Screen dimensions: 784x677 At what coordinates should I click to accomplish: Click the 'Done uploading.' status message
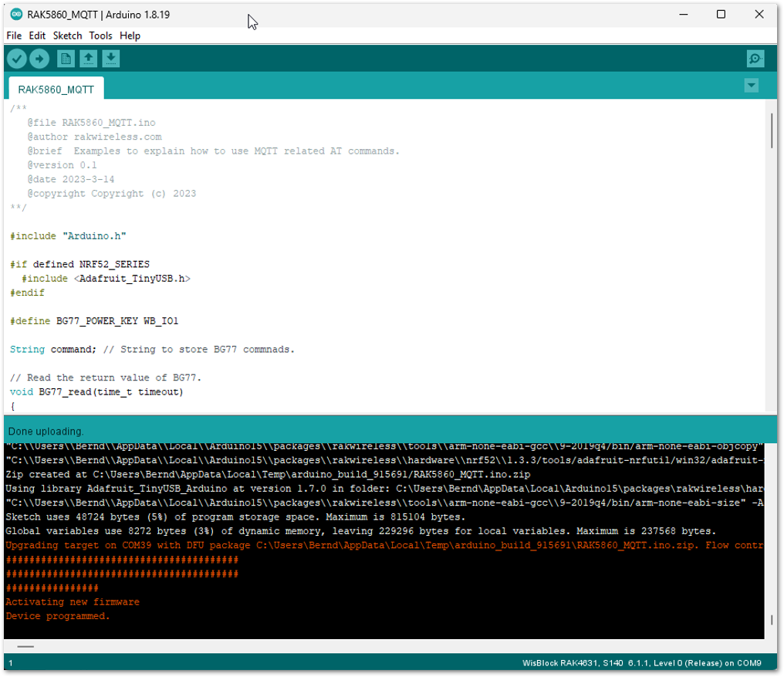pos(46,432)
